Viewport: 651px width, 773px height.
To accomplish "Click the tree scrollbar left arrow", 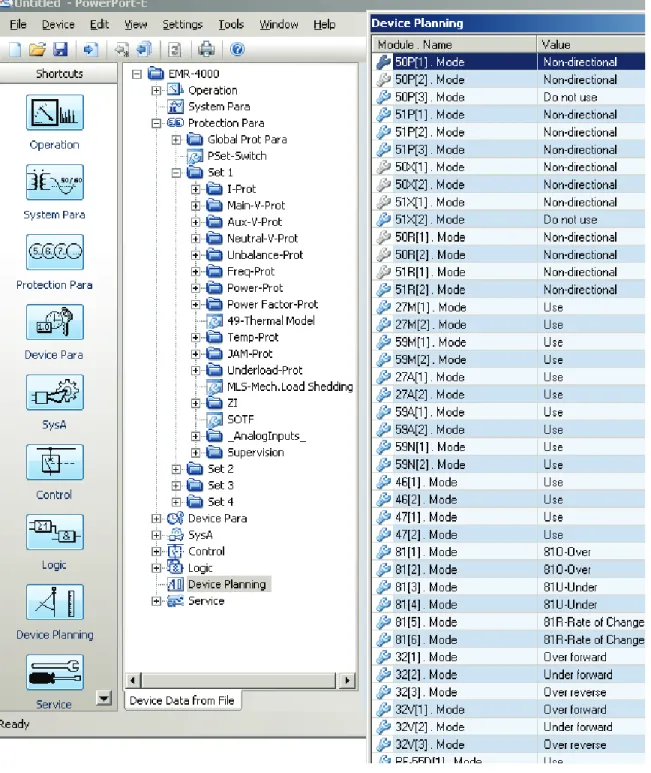I will pos(133,680).
